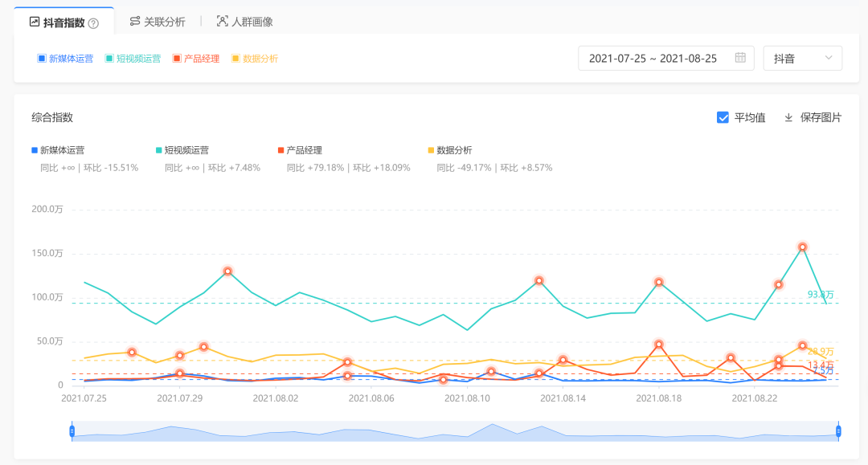Toggle 产品经理 keyword filter at top

pyautogui.click(x=196, y=59)
